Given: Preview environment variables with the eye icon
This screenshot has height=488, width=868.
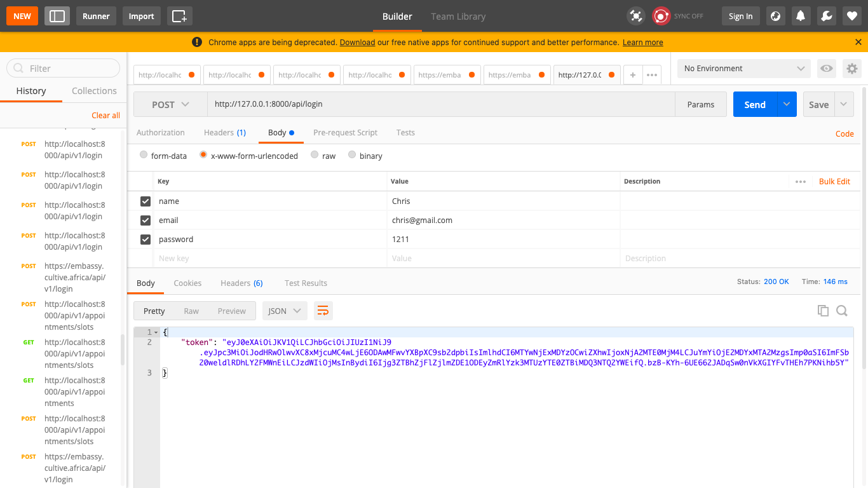Looking at the screenshot, I should [827, 69].
